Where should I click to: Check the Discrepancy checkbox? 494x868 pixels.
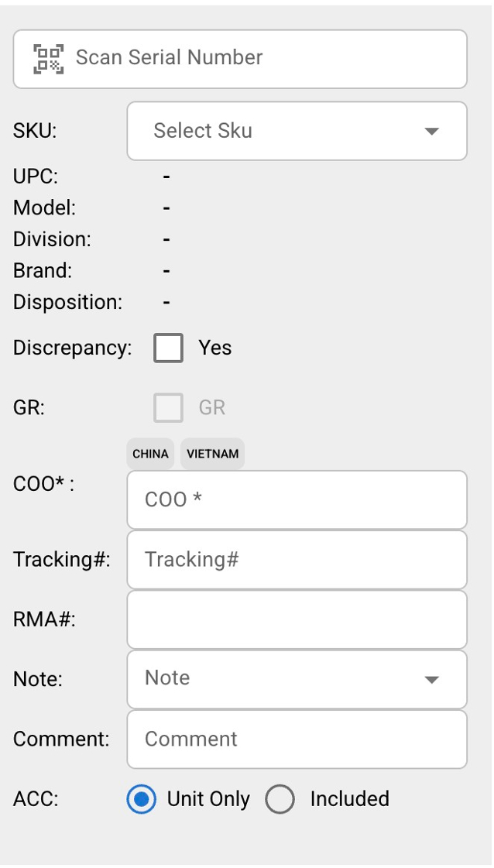168,348
